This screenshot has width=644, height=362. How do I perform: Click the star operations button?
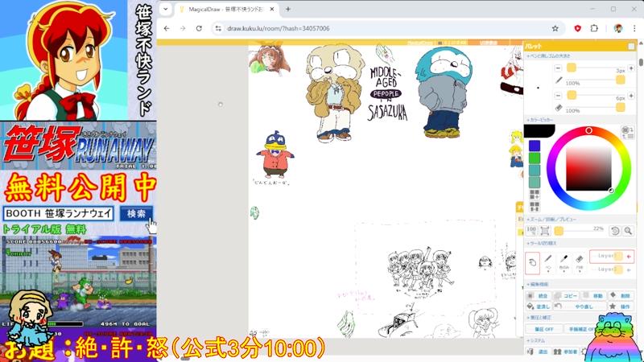coord(621,306)
